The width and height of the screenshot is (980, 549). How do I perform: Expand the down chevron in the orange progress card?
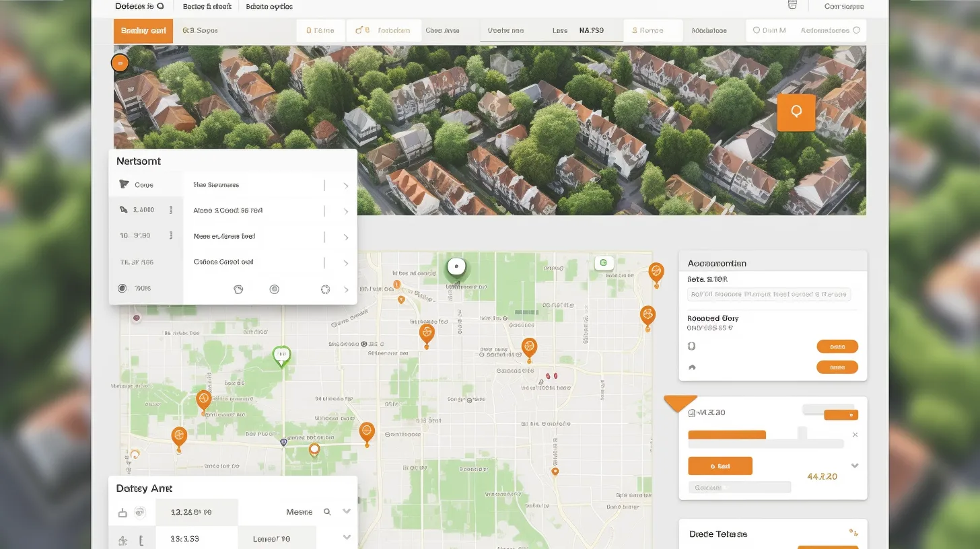[x=855, y=466]
